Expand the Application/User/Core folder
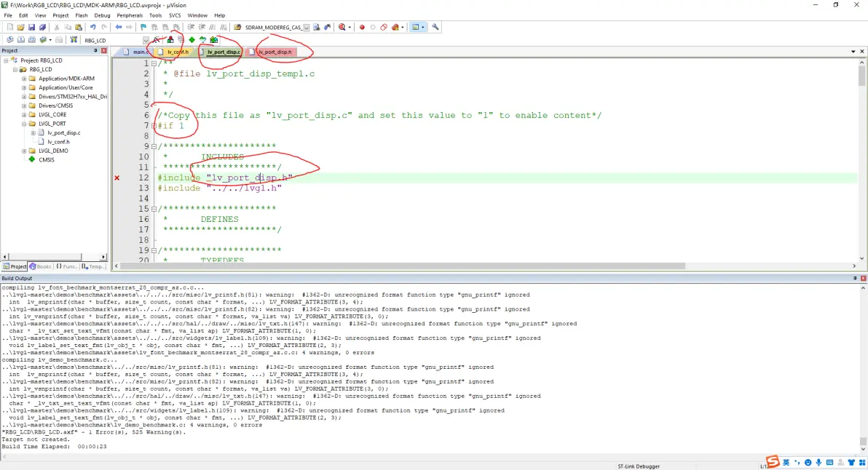This screenshot has height=470, width=868. (x=24, y=87)
